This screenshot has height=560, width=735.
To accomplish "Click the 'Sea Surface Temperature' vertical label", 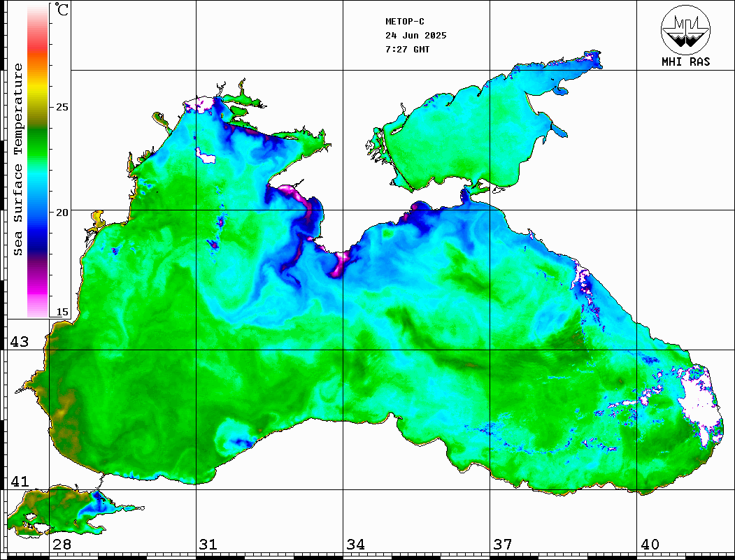I will pos(17,159).
